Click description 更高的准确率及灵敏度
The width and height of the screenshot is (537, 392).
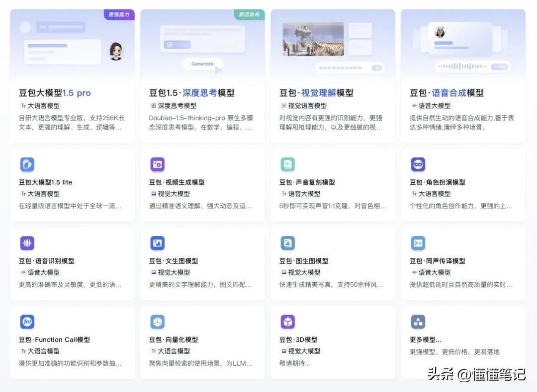click(70, 285)
